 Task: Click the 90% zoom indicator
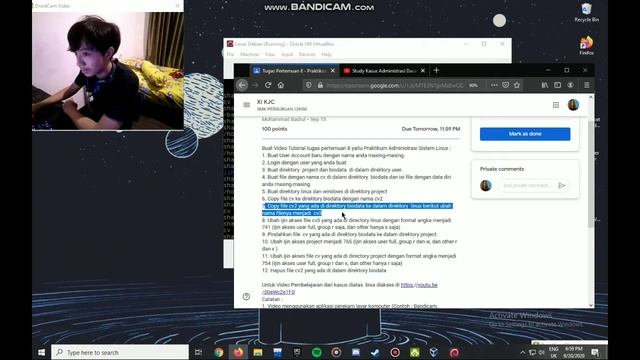pos(473,85)
